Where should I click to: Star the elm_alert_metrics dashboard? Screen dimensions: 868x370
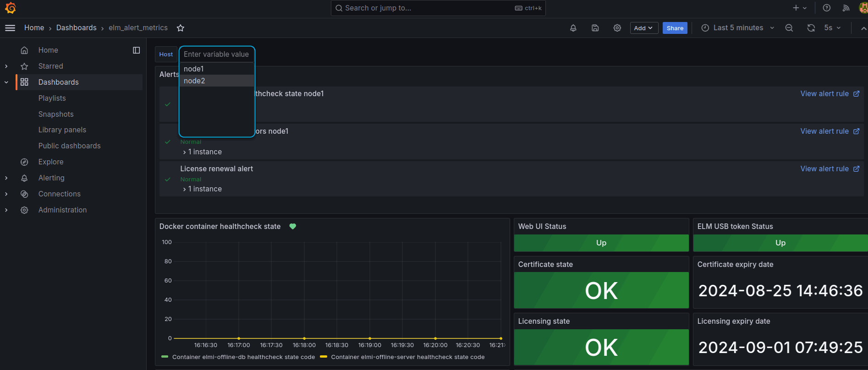tap(181, 28)
